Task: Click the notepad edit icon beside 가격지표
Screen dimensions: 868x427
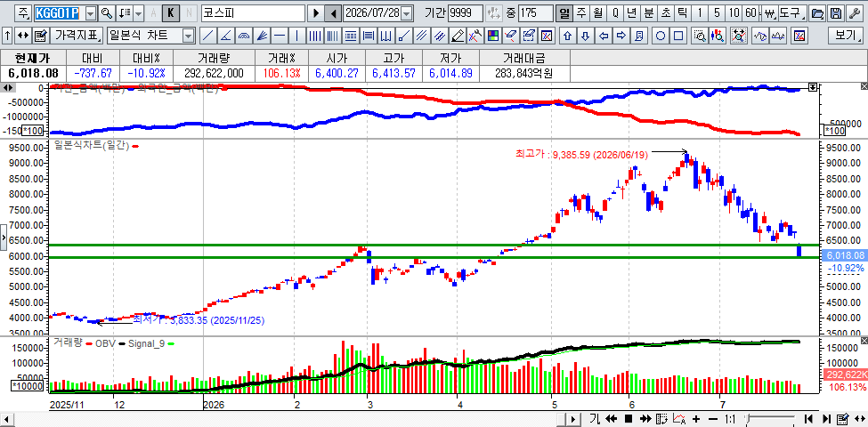Action: (x=40, y=36)
